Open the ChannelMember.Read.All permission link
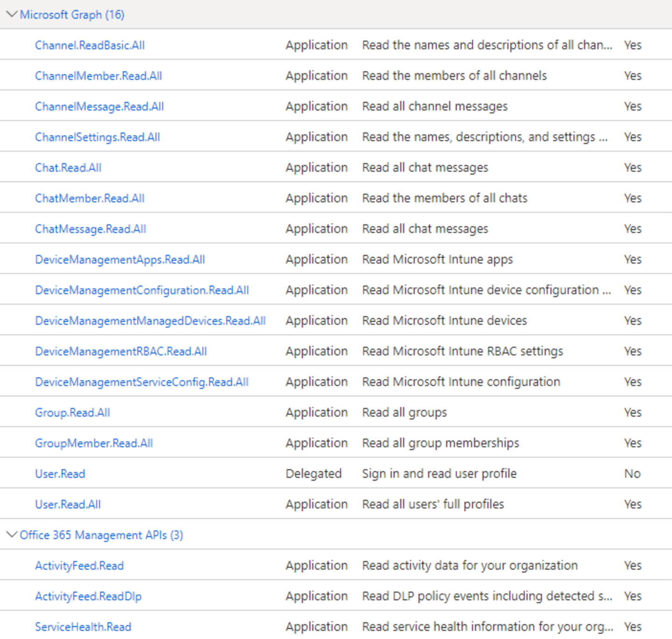Viewport: 672px width, 639px height. (x=98, y=76)
